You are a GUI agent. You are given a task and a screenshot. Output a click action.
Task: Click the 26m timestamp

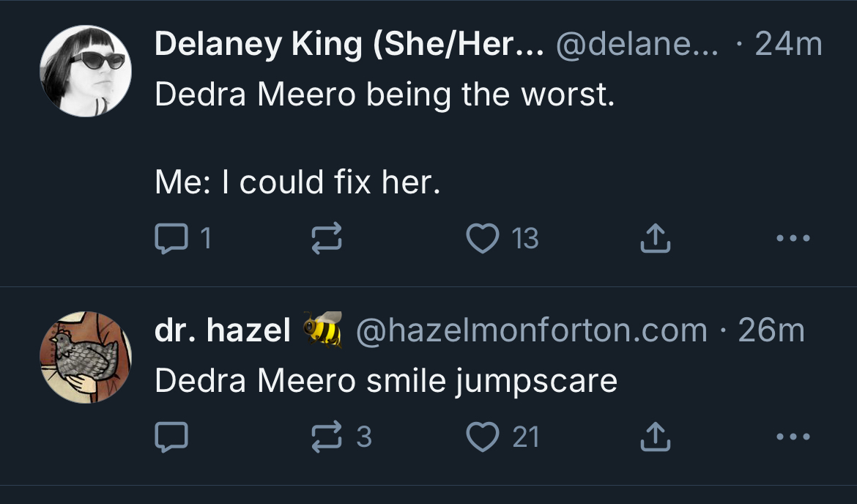point(771,330)
